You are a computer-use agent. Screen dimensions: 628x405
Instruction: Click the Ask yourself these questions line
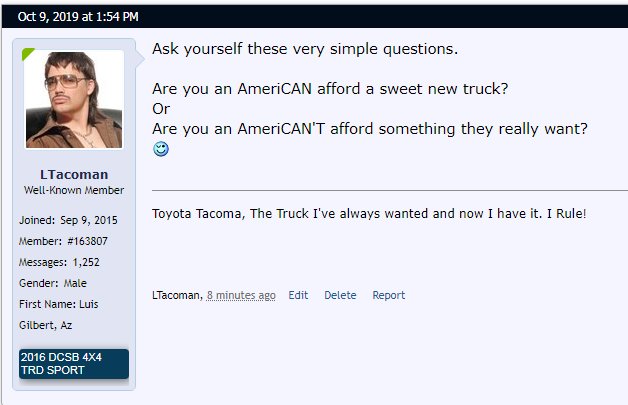coord(305,49)
